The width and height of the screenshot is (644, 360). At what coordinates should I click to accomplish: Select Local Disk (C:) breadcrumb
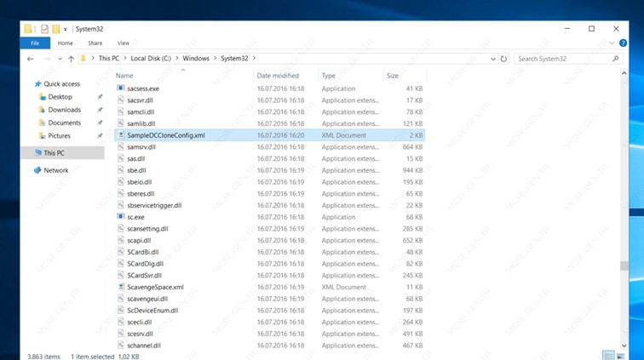(x=151, y=58)
